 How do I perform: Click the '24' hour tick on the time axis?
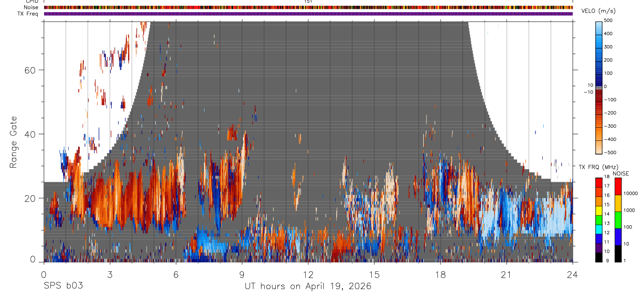573,274
